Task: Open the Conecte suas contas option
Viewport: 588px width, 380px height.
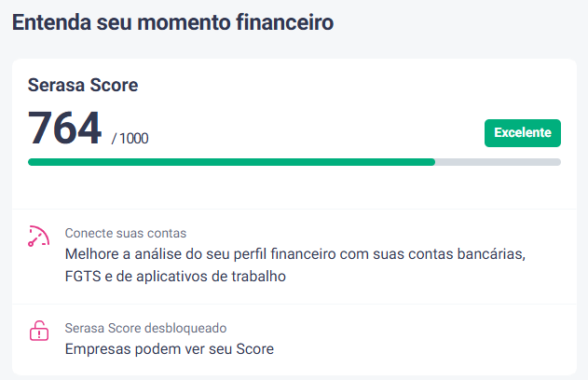Action: tap(126, 233)
